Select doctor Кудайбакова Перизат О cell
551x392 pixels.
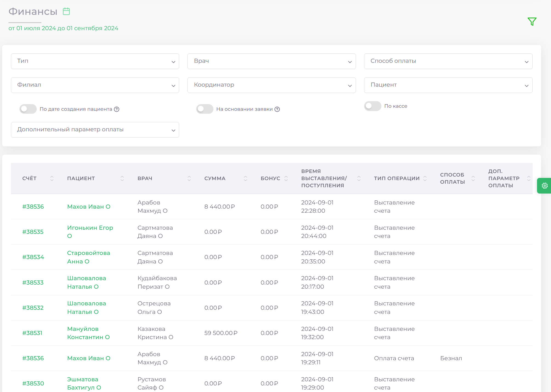(x=157, y=283)
